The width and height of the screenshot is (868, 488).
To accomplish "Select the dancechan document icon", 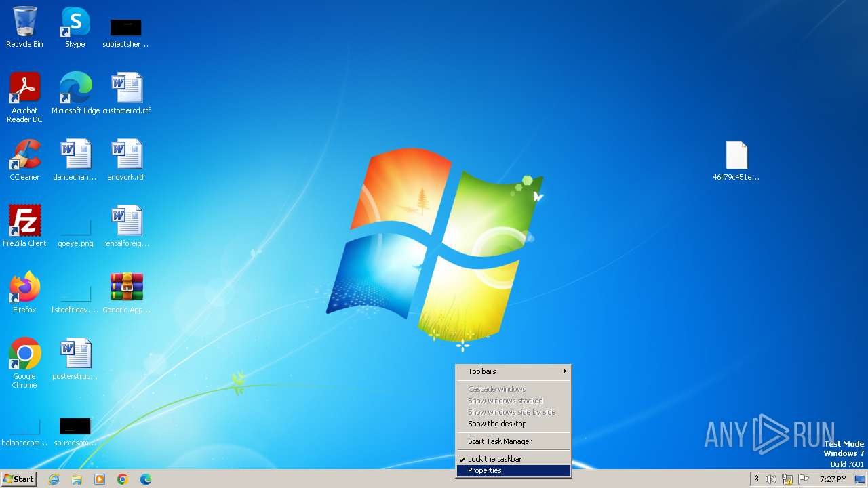I will coord(75,159).
